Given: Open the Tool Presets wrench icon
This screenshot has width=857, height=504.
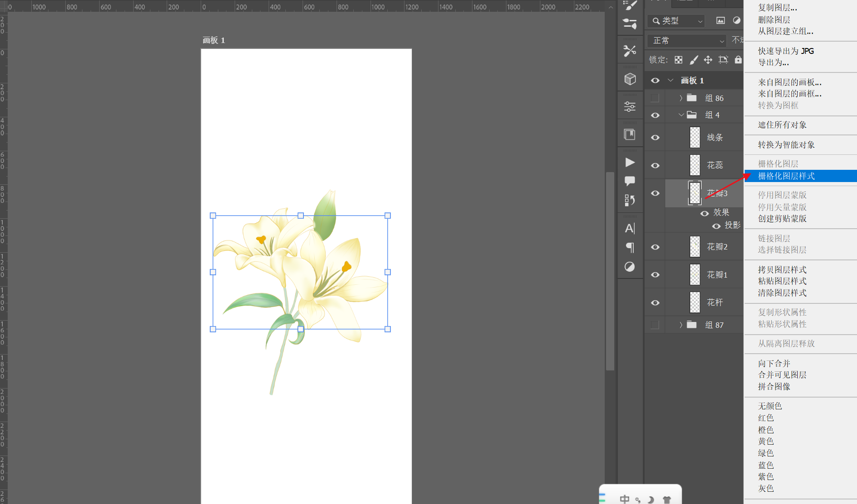Looking at the screenshot, I should [x=630, y=51].
